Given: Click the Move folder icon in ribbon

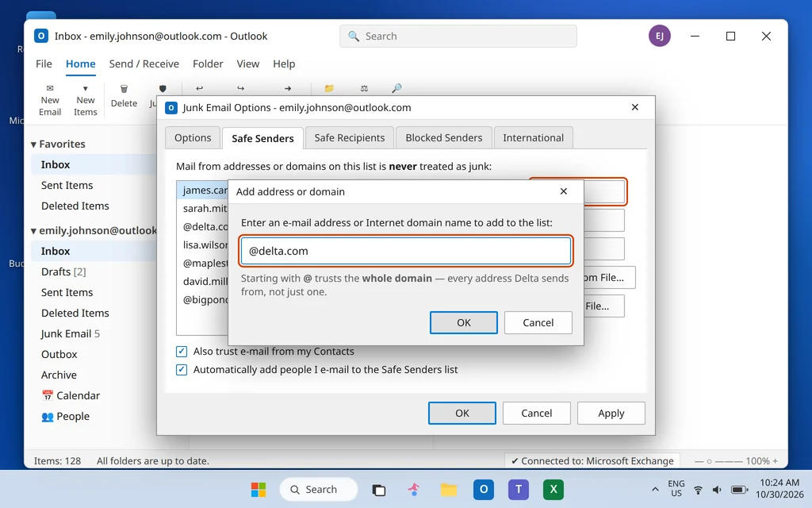Looking at the screenshot, I should pyautogui.click(x=329, y=88).
